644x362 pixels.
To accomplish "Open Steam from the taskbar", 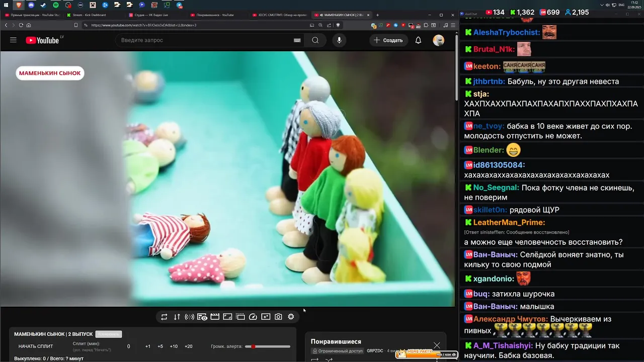I will (43, 5).
